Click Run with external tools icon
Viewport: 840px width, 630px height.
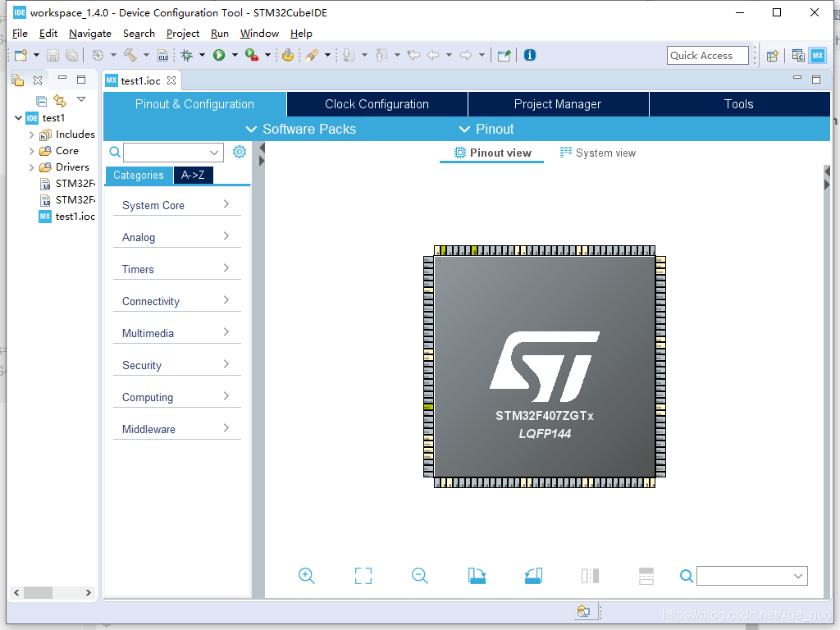click(252, 55)
